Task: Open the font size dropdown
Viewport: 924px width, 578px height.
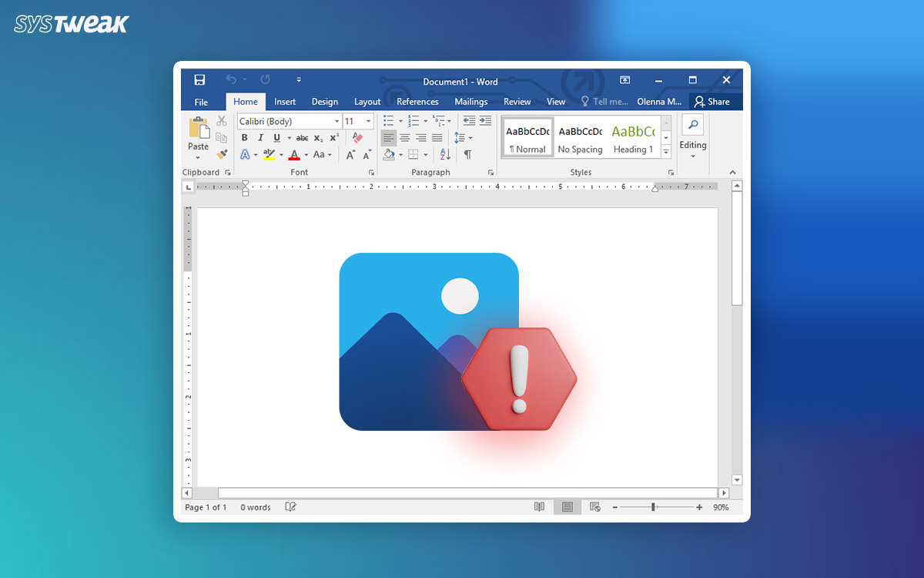Action: coord(369,122)
